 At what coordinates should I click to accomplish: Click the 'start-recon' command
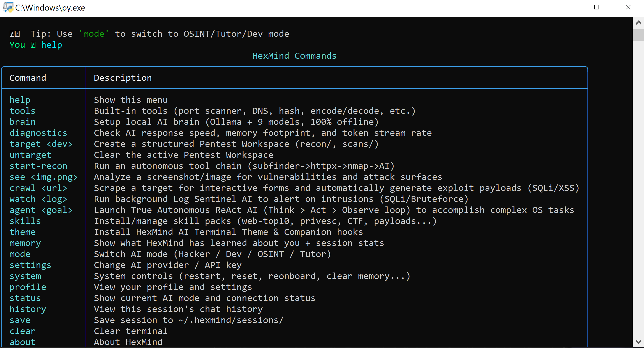(x=38, y=166)
